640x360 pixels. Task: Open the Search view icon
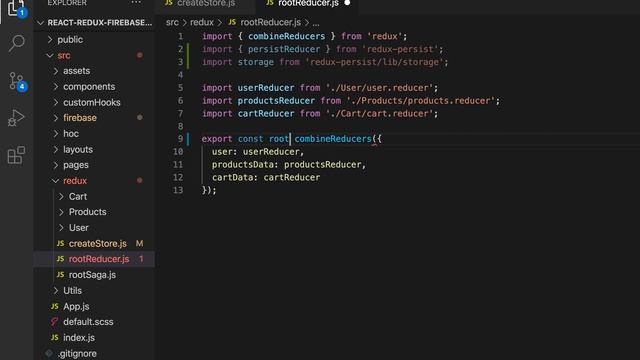click(16, 43)
